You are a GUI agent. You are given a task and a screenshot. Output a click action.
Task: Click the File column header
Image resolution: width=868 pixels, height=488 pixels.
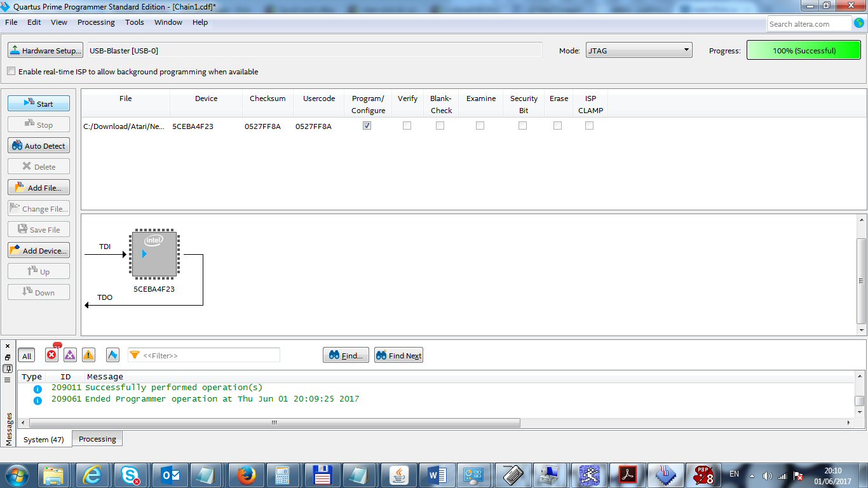126,98
